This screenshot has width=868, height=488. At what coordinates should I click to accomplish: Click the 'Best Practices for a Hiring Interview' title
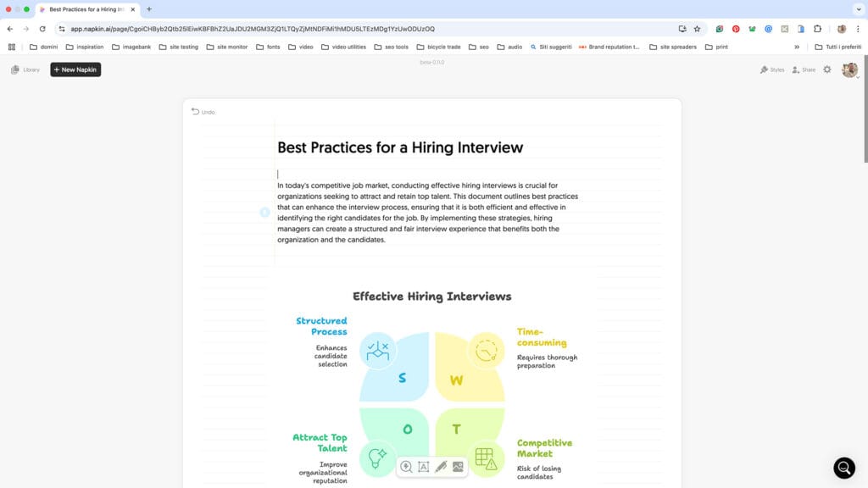click(400, 147)
